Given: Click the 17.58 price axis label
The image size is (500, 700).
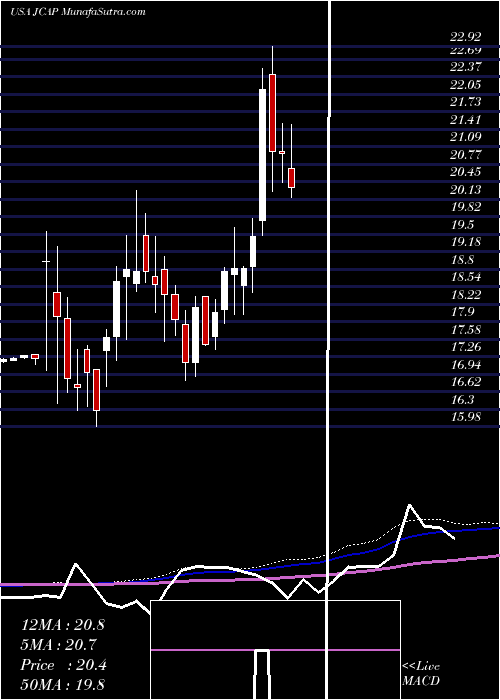Looking at the screenshot, I should (466, 329).
